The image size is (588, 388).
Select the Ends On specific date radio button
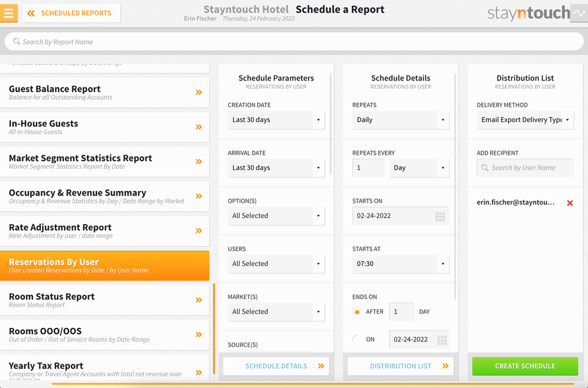(x=357, y=339)
